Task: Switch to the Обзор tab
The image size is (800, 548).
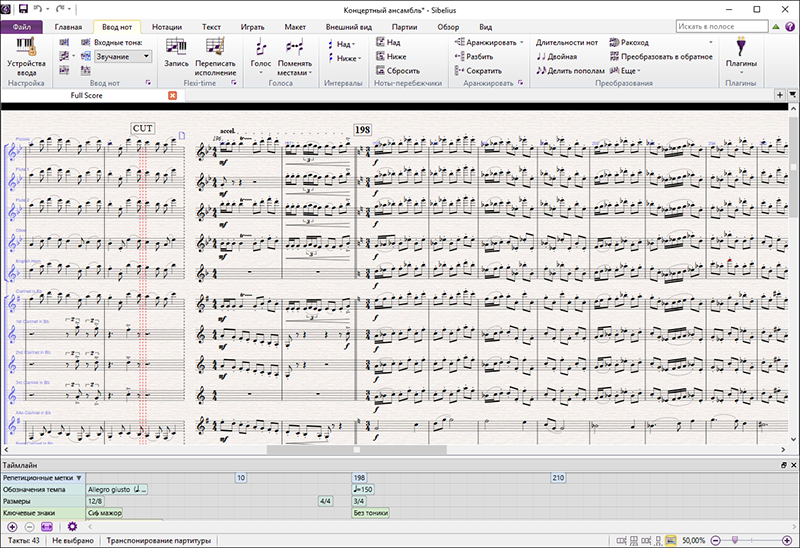Action: coord(448,27)
